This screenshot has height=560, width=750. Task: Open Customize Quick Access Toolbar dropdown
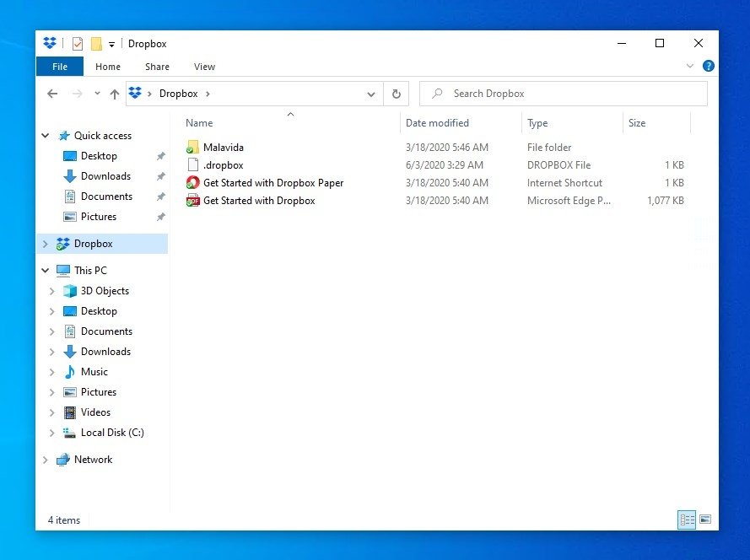click(111, 45)
